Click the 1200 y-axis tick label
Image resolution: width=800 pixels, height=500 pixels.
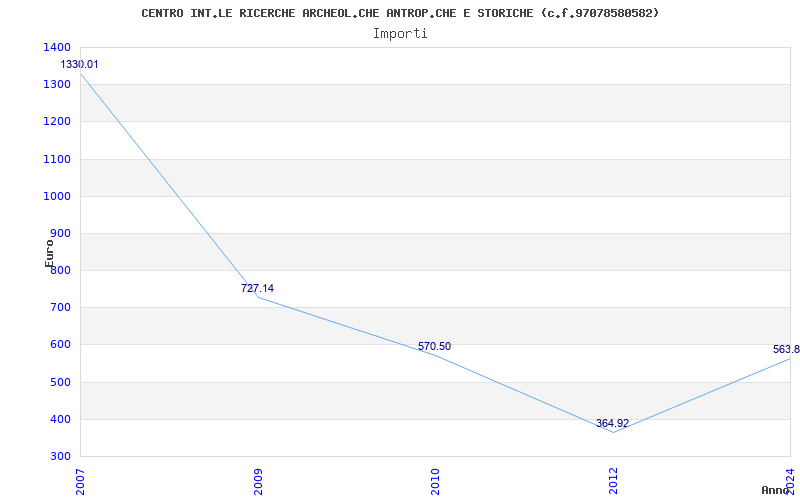click(x=57, y=122)
